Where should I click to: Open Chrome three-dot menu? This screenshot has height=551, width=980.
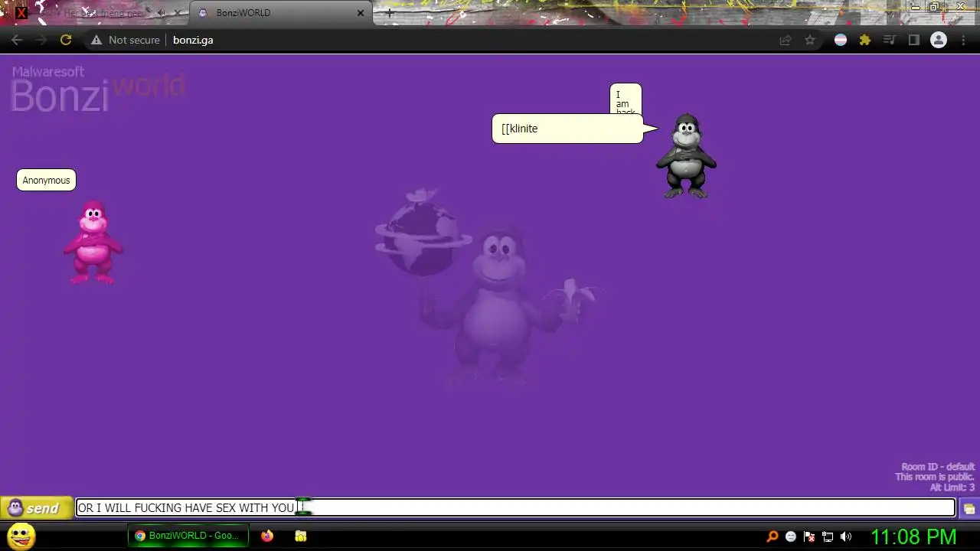[963, 40]
